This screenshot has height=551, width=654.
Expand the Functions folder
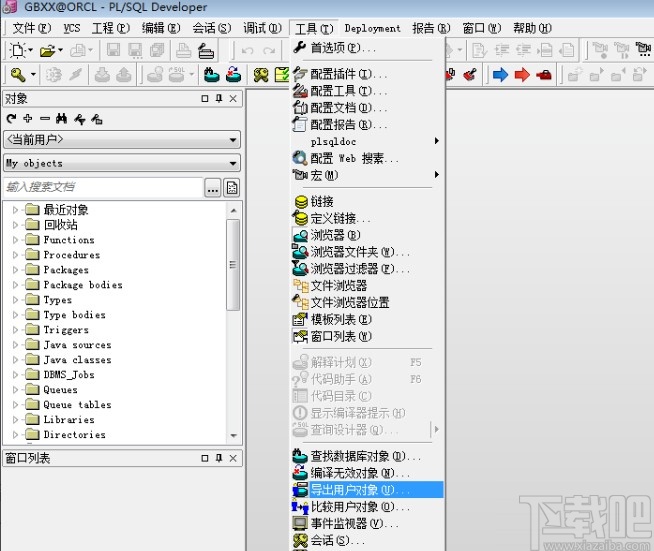pos(15,240)
